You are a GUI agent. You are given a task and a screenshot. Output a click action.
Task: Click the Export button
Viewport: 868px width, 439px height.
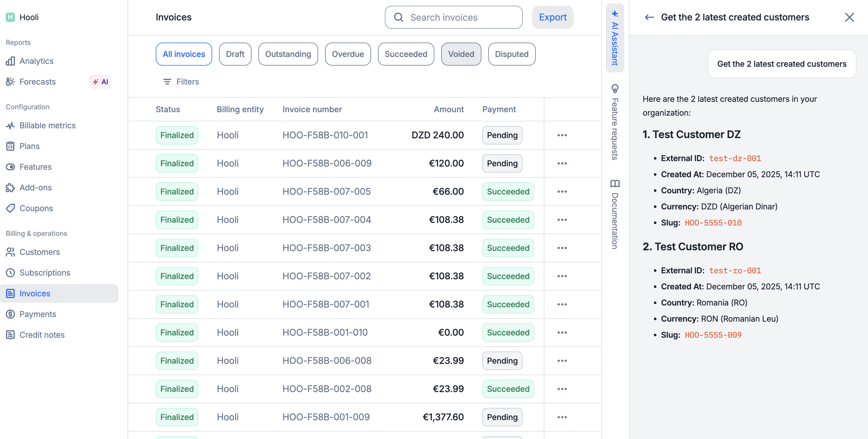click(552, 17)
